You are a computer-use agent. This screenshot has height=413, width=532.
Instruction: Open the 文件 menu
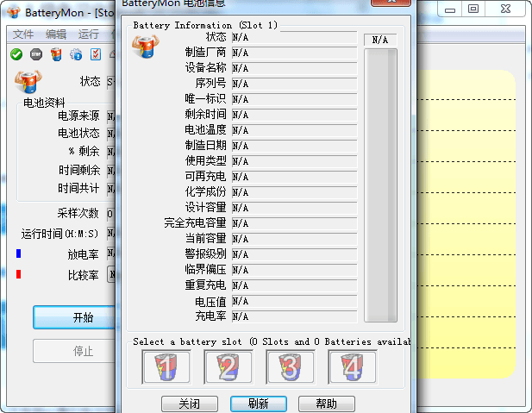[x=23, y=34]
